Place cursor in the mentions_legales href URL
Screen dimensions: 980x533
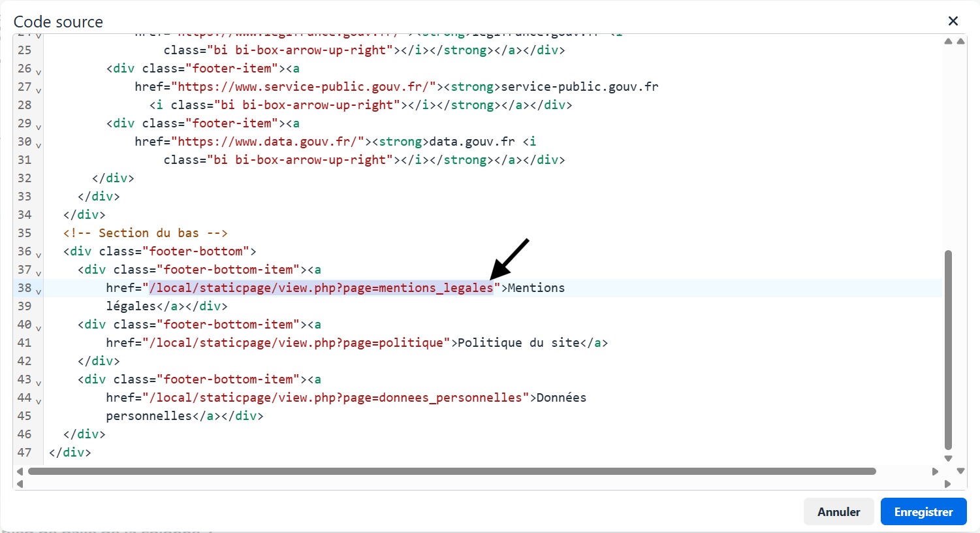[321, 288]
